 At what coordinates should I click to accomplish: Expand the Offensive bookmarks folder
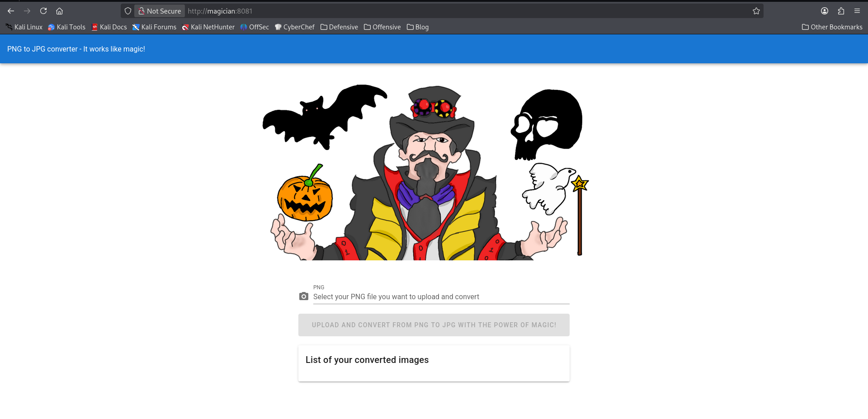pos(382,27)
